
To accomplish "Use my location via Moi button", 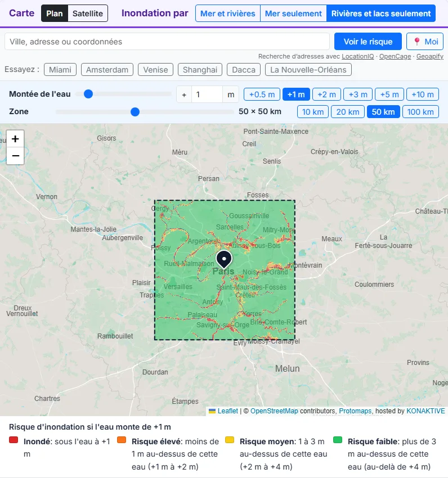I will coord(425,42).
